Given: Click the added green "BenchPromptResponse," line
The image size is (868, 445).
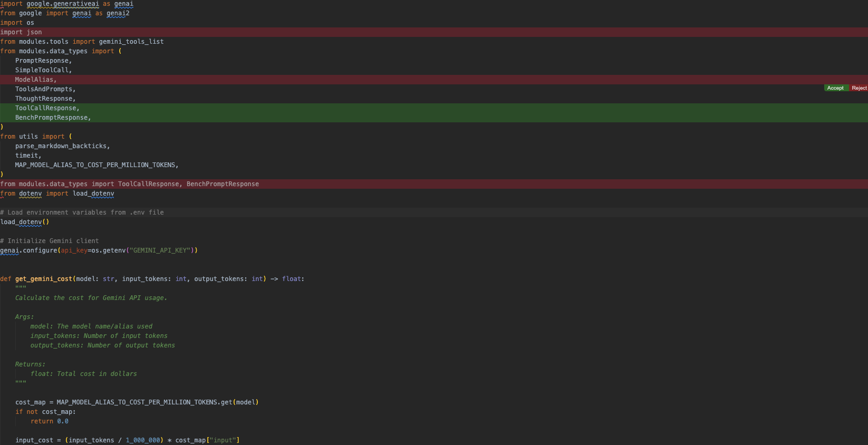Looking at the screenshot, I should pos(434,118).
